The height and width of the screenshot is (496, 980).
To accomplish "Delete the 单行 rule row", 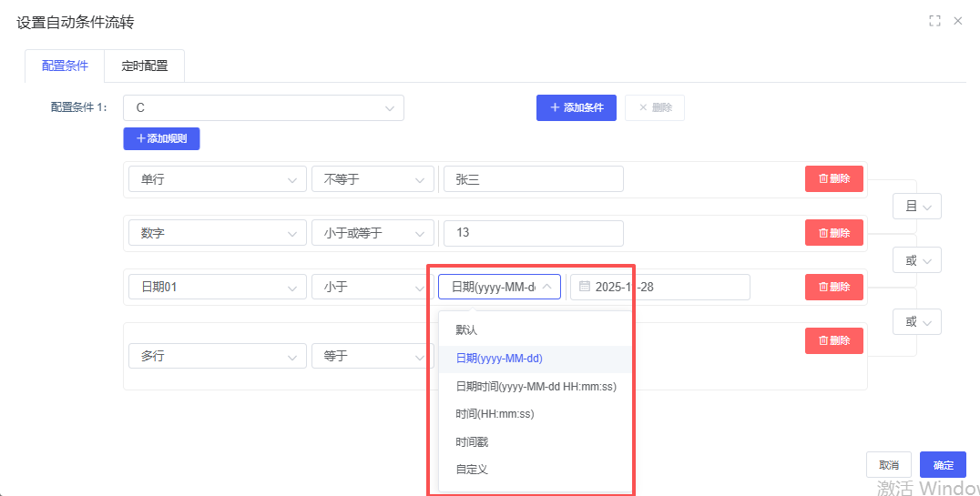I will 833,179.
